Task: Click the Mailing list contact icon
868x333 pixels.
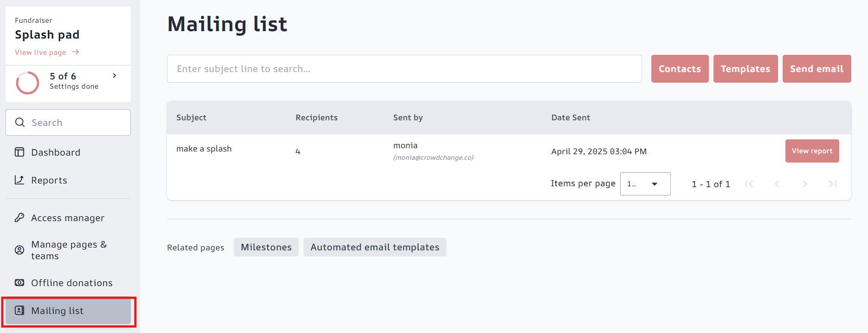Action: (x=19, y=311)
